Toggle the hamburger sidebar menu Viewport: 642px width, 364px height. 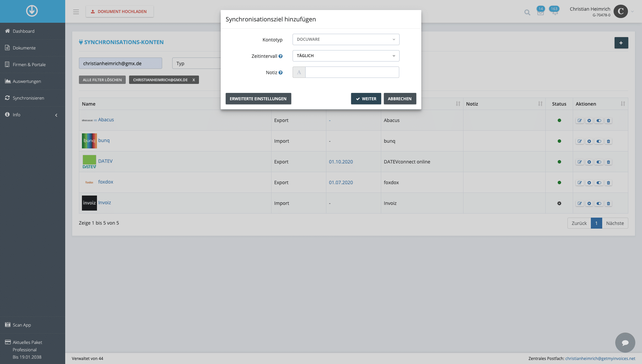click(x=76, y=12)
